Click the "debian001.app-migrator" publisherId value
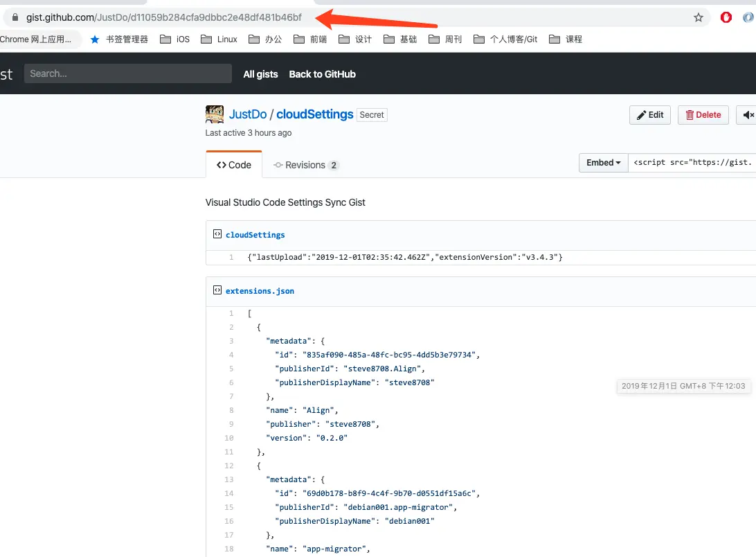756x557 pixels. coord(400,507)
